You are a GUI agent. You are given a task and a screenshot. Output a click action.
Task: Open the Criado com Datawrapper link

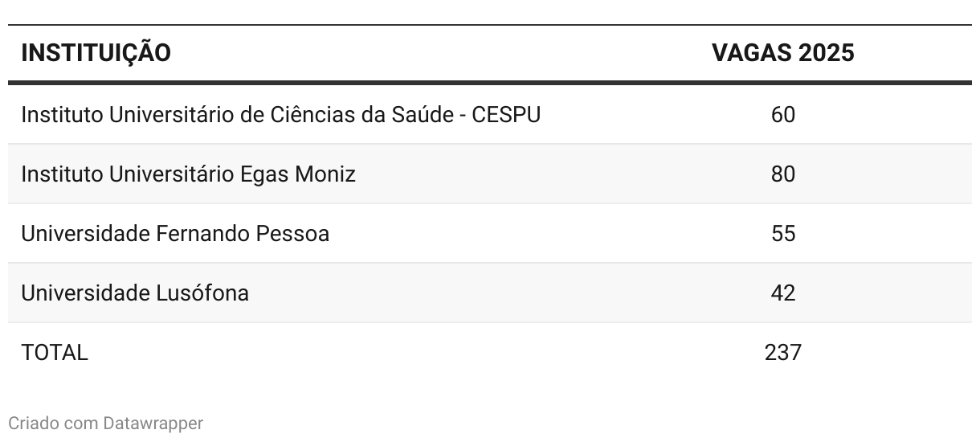point(106,423)
